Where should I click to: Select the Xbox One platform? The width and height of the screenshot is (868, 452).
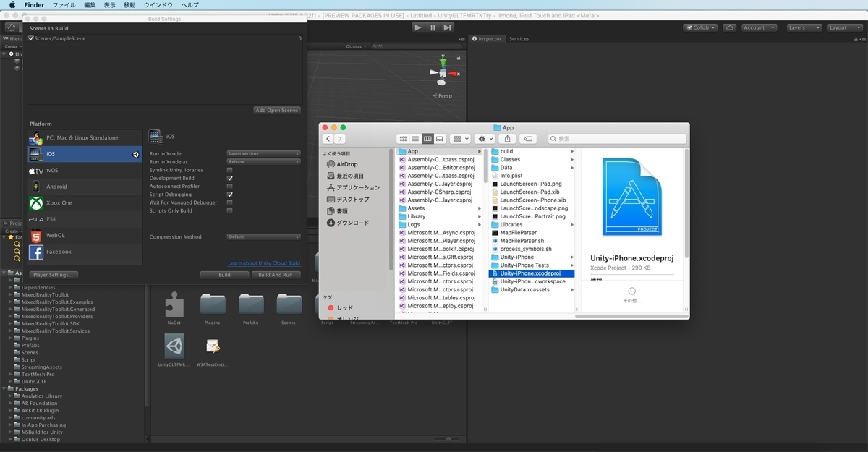[x=85, y=203]
